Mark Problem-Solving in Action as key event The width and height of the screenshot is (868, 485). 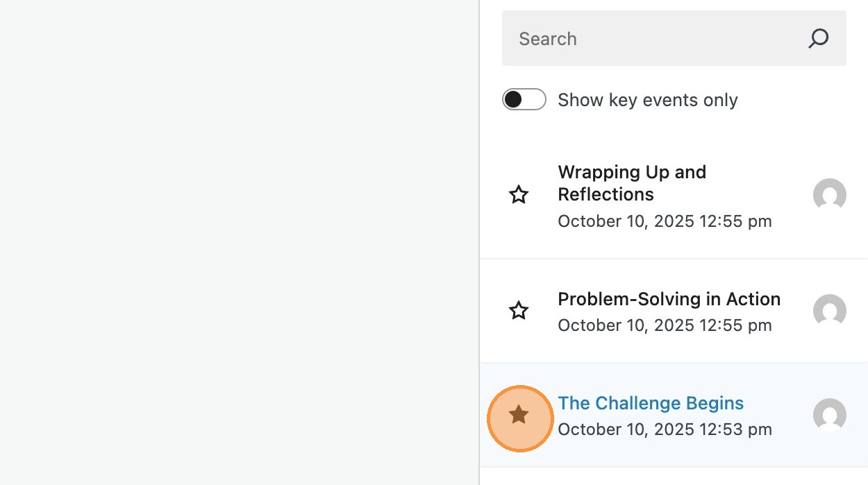(519, 311)
